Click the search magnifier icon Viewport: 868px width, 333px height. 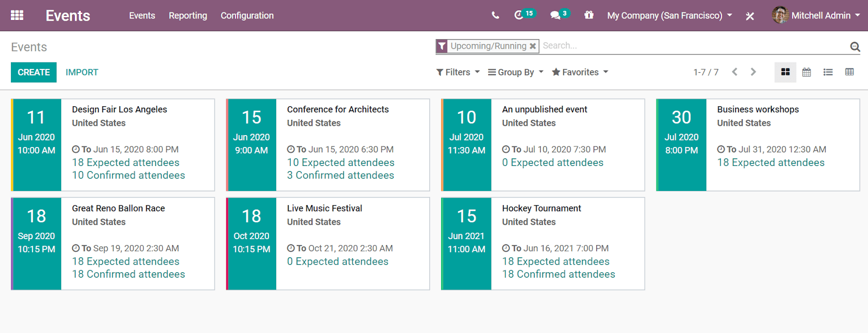[x=855, y=47]
